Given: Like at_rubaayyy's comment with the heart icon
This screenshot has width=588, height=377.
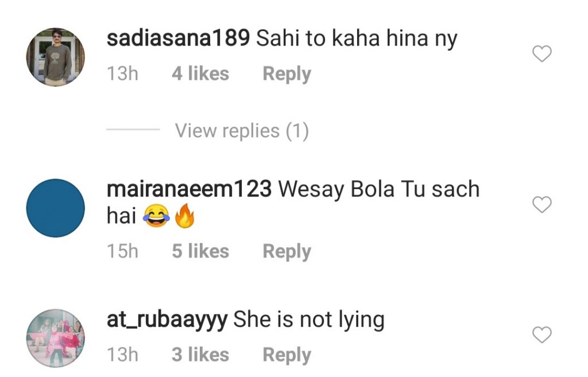Looking at the screenshot, I should click(542, 334).
